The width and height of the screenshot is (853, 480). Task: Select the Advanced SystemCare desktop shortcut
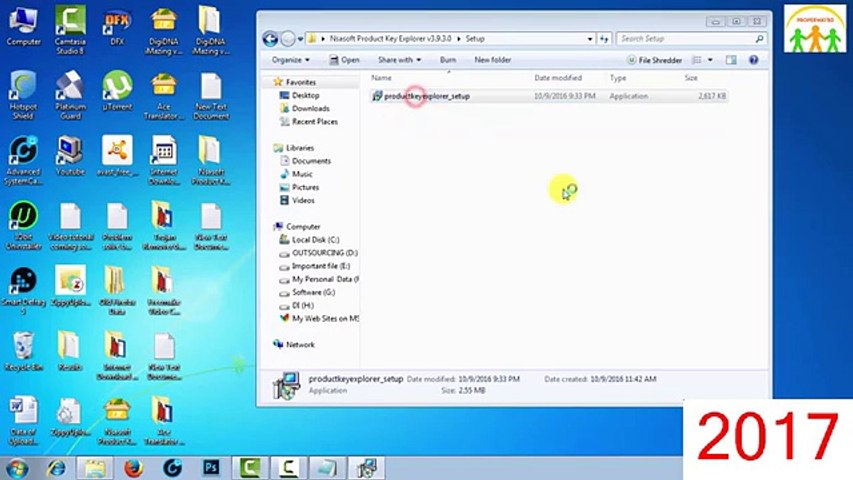pyautogui.click(x=23, y=160)
